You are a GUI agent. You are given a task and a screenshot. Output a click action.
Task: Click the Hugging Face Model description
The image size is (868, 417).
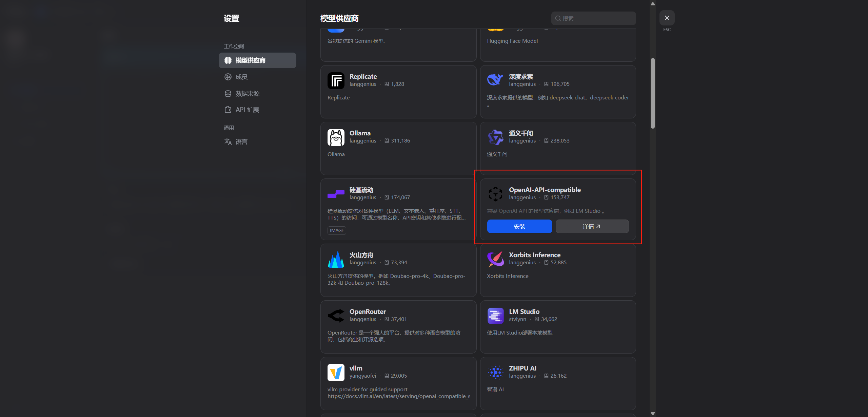(x=512, y=41)
